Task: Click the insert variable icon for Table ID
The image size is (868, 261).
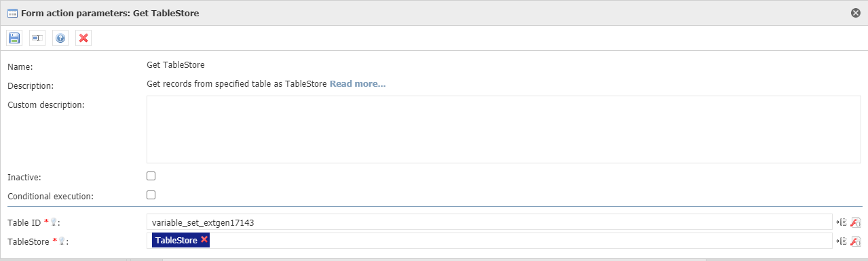Action: click(842, 222)
